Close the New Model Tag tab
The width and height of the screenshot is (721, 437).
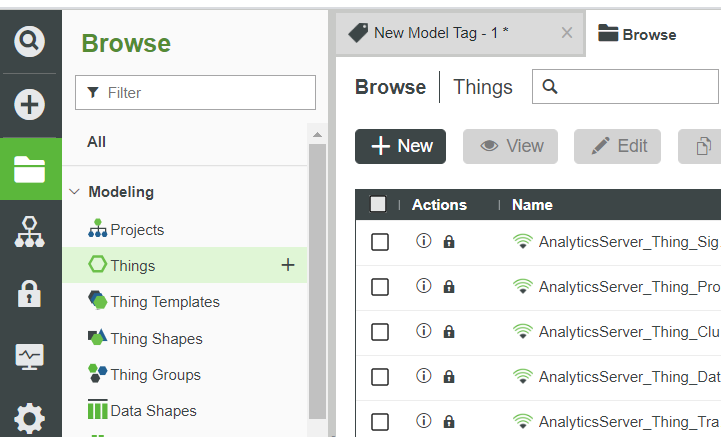click(567, 33)
